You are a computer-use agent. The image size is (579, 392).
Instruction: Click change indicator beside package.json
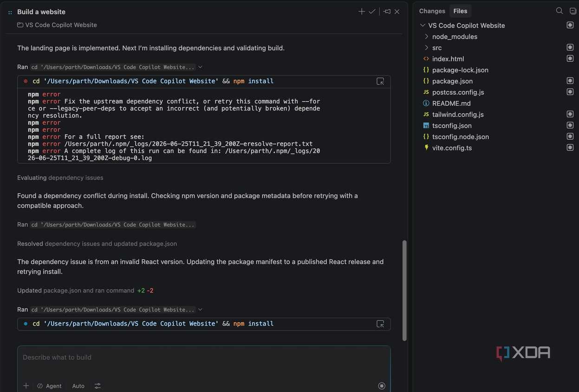pos(570,81)
